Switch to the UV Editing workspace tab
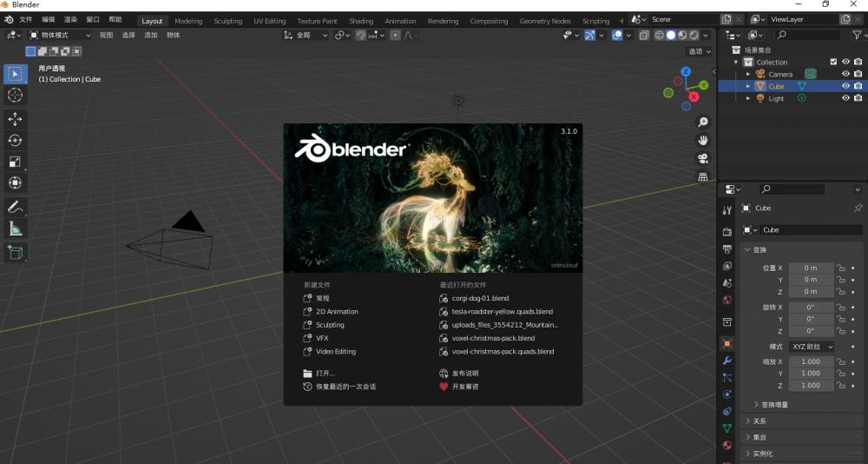 (270, 21)
